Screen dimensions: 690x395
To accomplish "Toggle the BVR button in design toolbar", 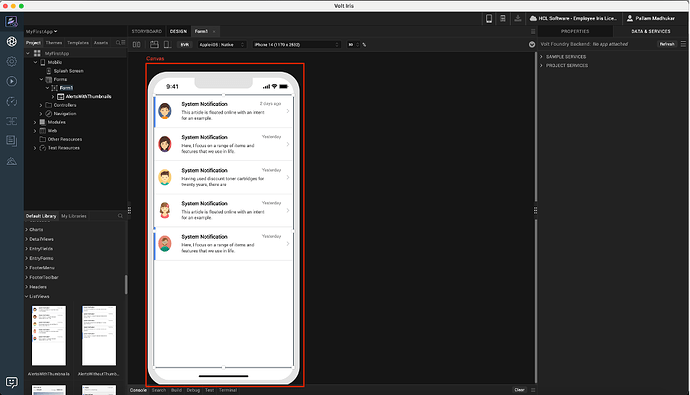I will pos(184,44).
